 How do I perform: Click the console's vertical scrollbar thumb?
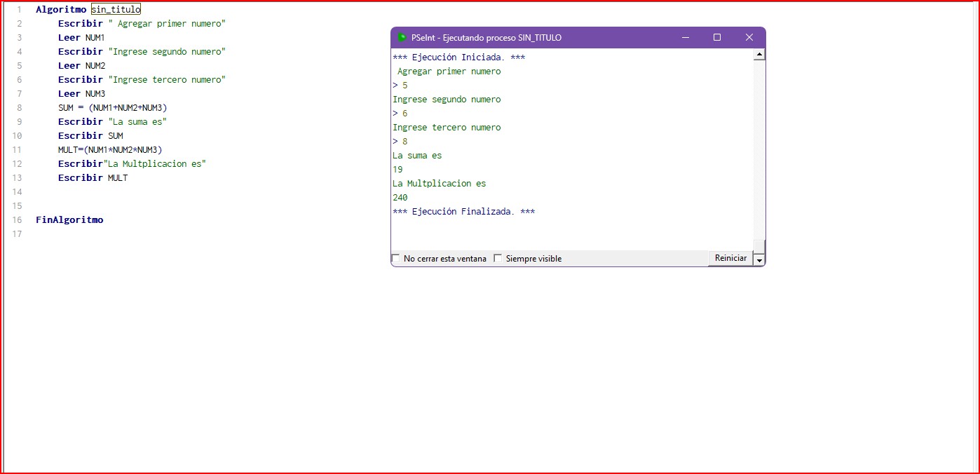coord(758,245)
